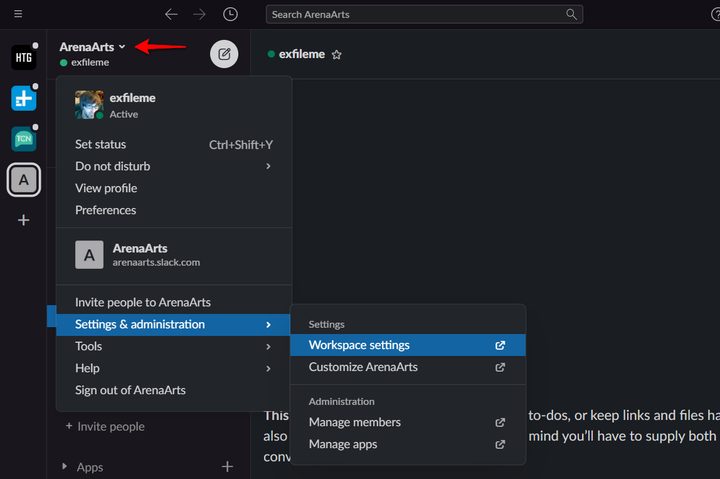Click the ArenaArts workspace logo in menu
The image size is (720, 479).
(89, 255)
